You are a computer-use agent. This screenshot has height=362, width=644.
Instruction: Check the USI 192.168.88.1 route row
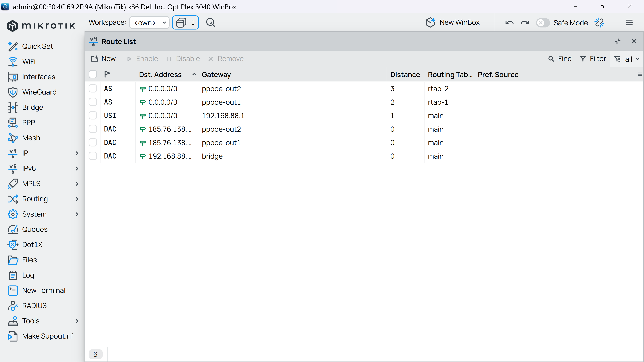coord(93,115)
